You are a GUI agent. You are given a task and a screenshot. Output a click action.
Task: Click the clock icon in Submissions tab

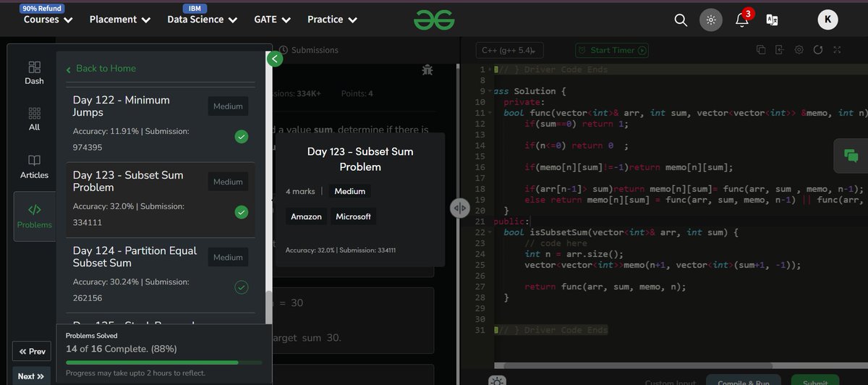click(x=283, y=50)
